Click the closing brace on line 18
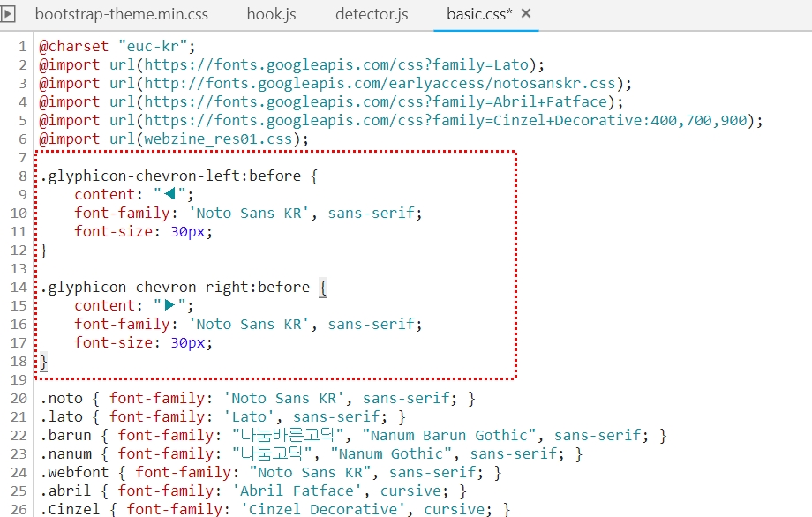This screenshot has width=812, height=517. click(x=43, y=361)
